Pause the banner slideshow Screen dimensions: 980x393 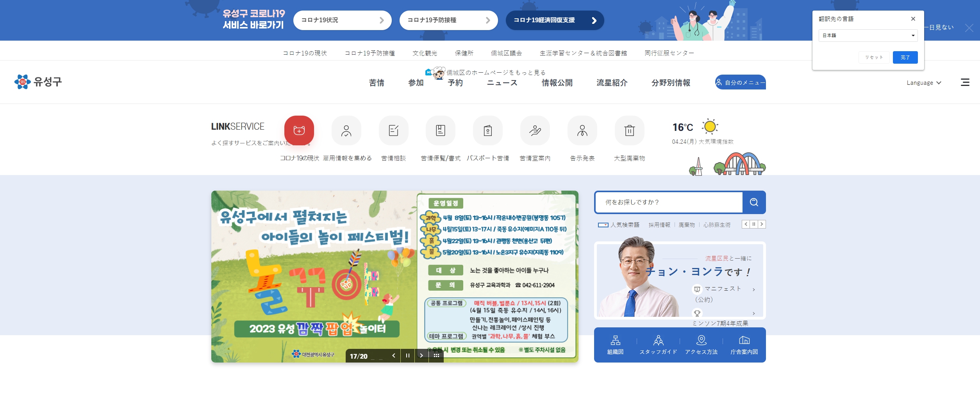coord(407,355)
